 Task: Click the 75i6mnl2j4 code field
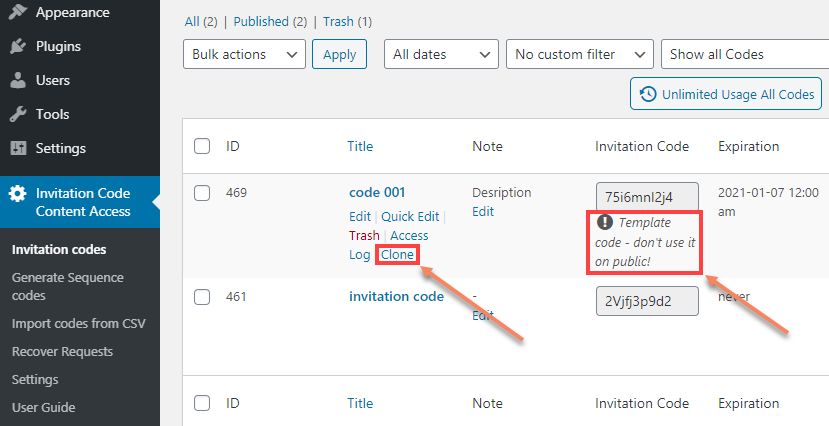[x=647, y=197]
